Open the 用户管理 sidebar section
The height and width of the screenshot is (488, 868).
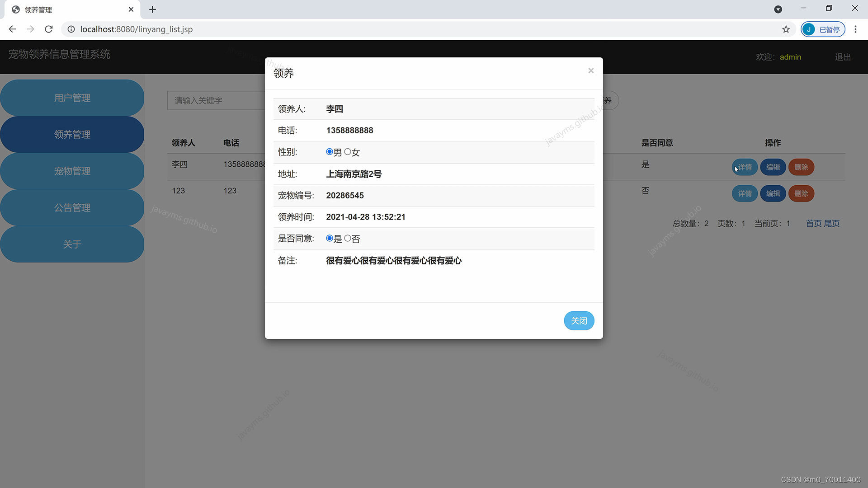point(72,98)
